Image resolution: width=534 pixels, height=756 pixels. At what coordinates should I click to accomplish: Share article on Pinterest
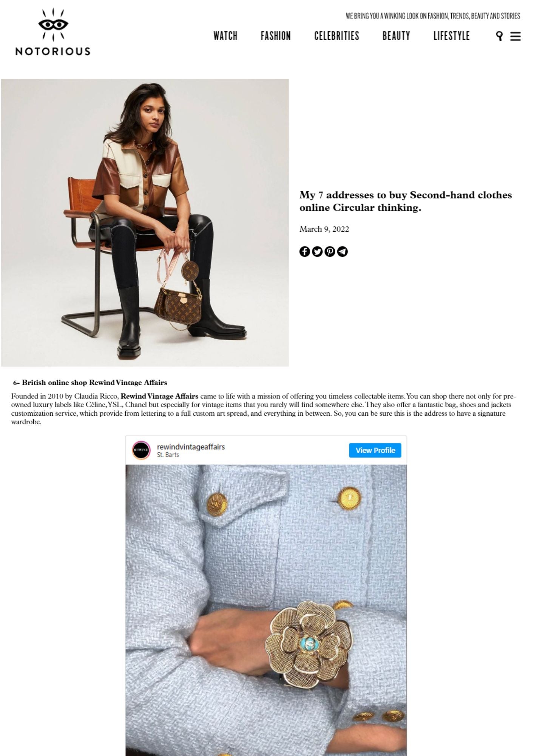330,251
